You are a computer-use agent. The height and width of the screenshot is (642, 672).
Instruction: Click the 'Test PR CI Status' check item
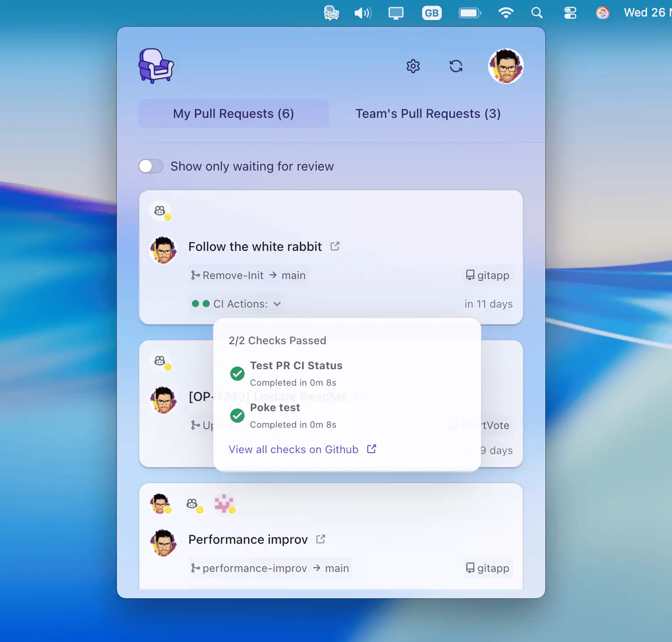(x=296, y=366)
